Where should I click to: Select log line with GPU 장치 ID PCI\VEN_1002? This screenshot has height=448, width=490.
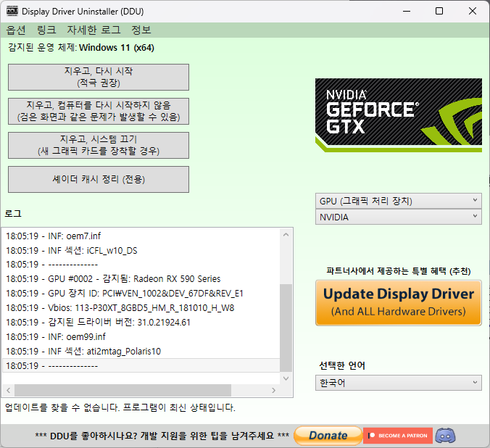tap(141, 294)
